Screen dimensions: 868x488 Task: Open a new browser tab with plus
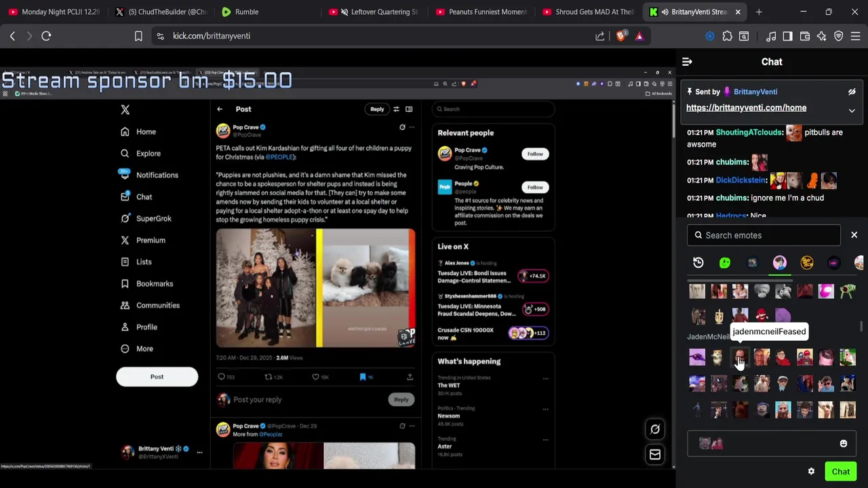click(x=759, y=12)
